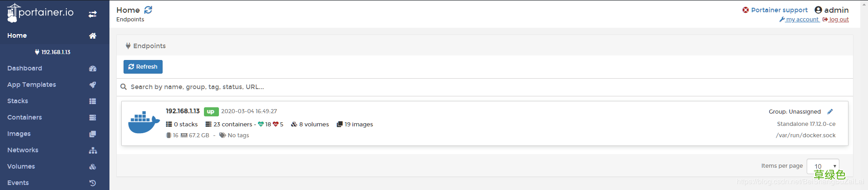Click the pencil edit icon for endpoint

coord(830,111)
